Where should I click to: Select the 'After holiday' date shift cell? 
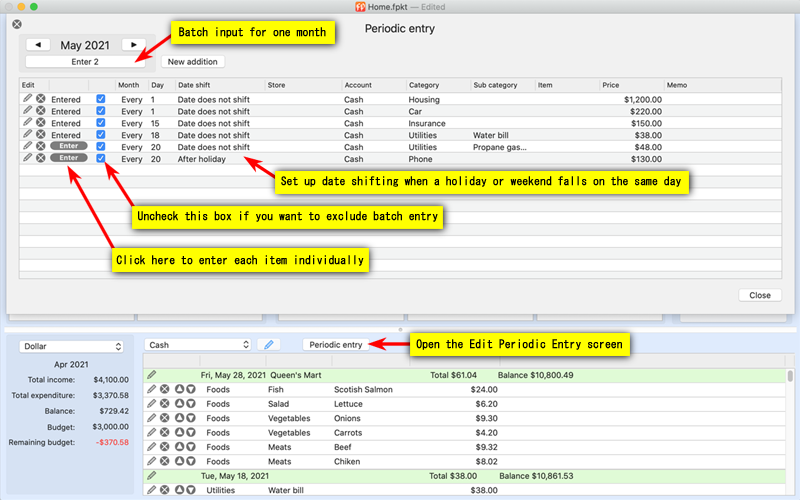pyautogui.click(x=202, y=159)
